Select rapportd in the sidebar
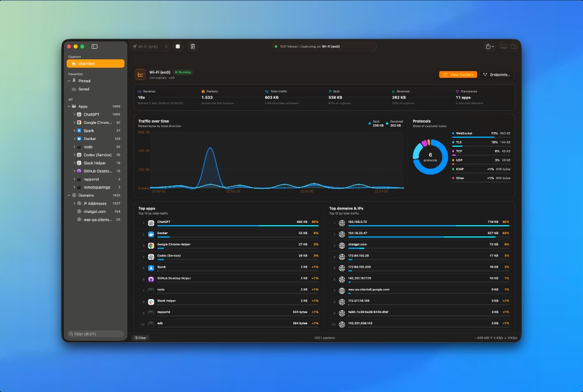The image size is (583, 392). pos(95,179)
